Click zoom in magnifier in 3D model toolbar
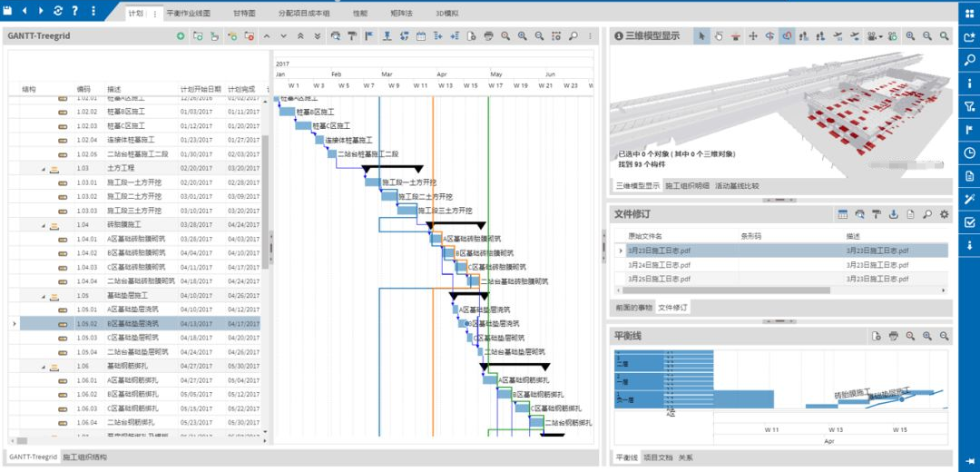 pos(911,36)
